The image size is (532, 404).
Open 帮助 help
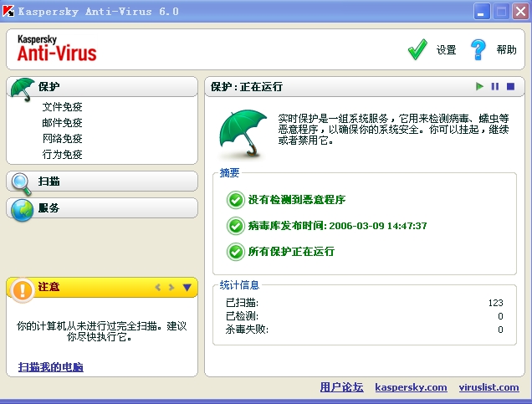click(507, 50)
